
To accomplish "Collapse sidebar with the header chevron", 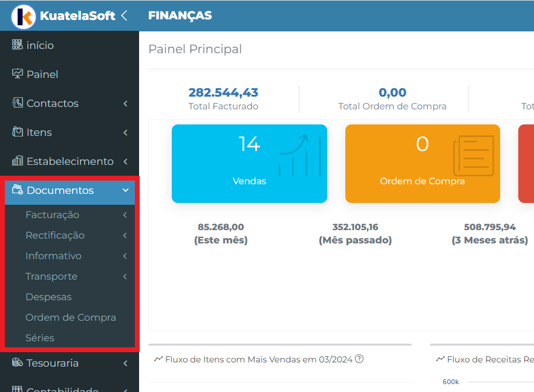I will [x=125, y=15].
